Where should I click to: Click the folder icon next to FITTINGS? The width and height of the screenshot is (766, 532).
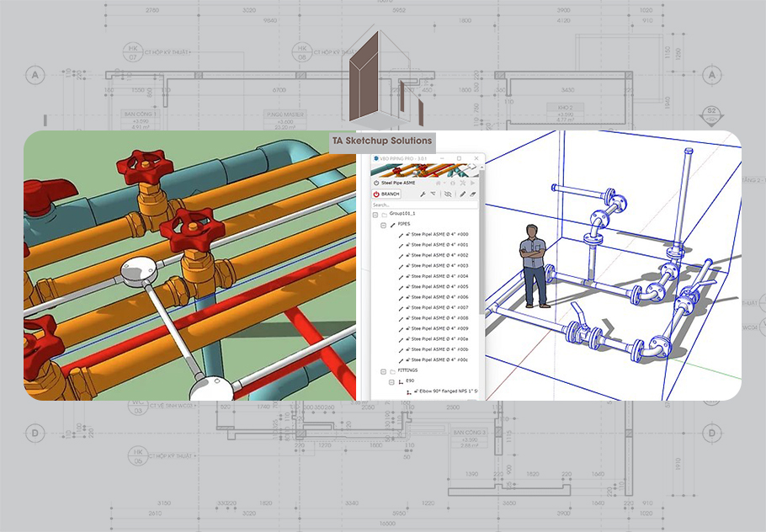tap(393, 370)
